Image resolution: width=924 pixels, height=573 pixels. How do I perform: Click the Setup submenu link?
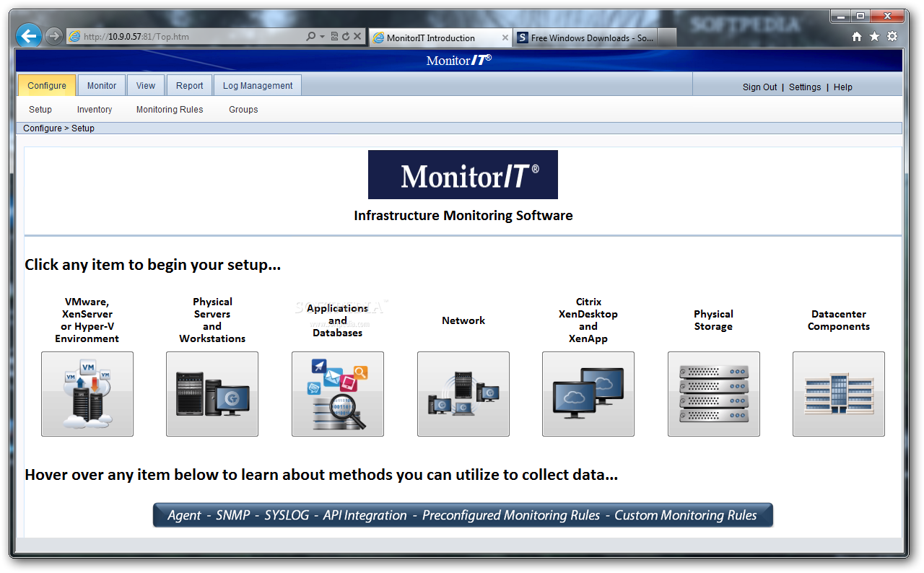40,110
